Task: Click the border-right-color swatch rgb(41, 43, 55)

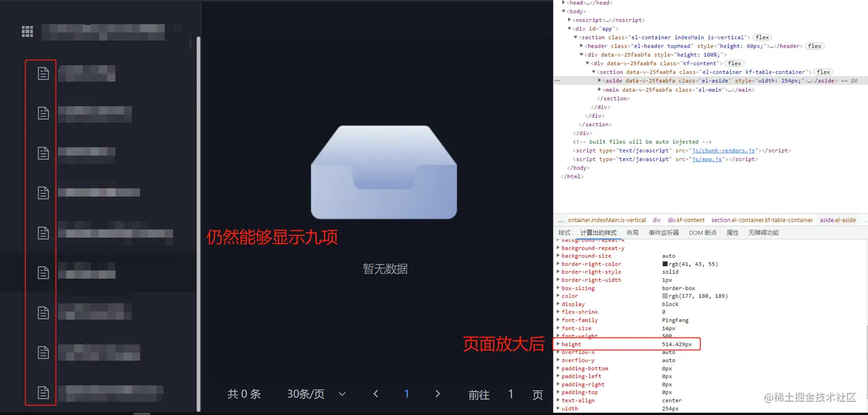Action: pyautogui.click(x=665, y=264)
